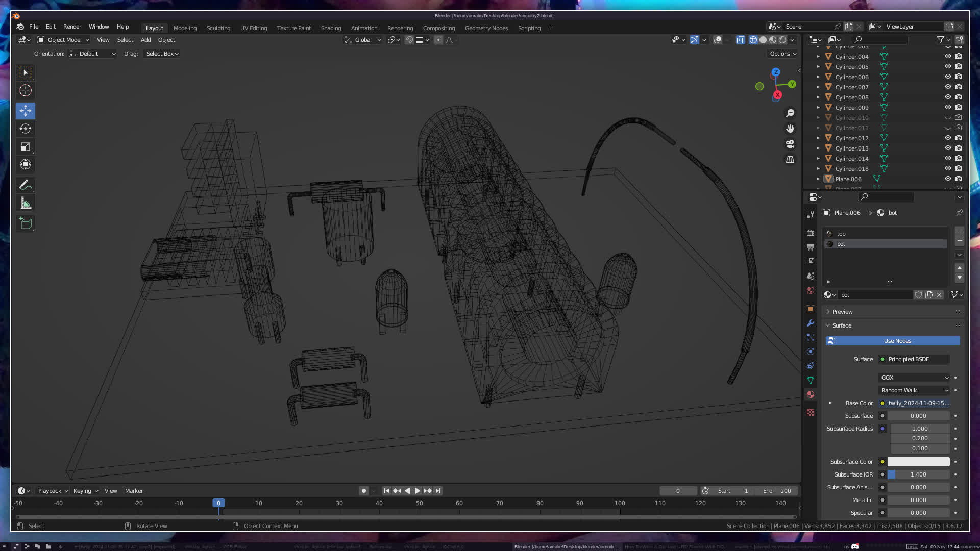Select the Annotate tool
Viewport: 980px width, 551px height.
pos(26,185)
